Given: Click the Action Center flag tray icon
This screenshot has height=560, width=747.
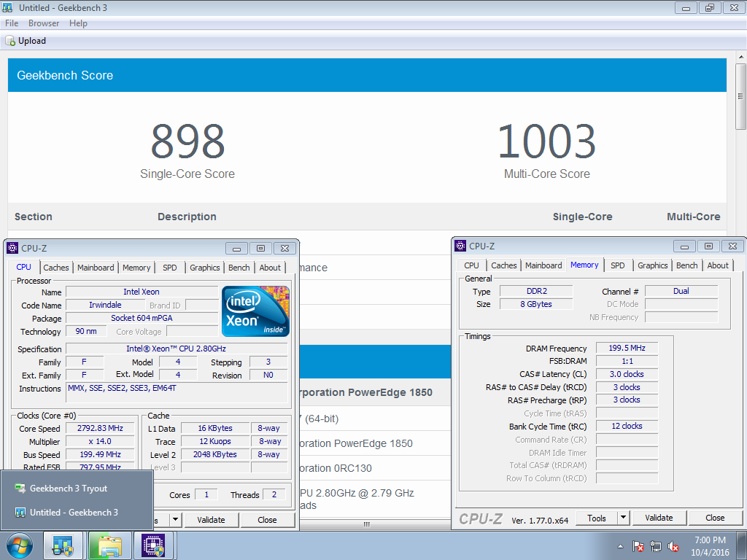Looking at the screenshot, I should (638, 546).
